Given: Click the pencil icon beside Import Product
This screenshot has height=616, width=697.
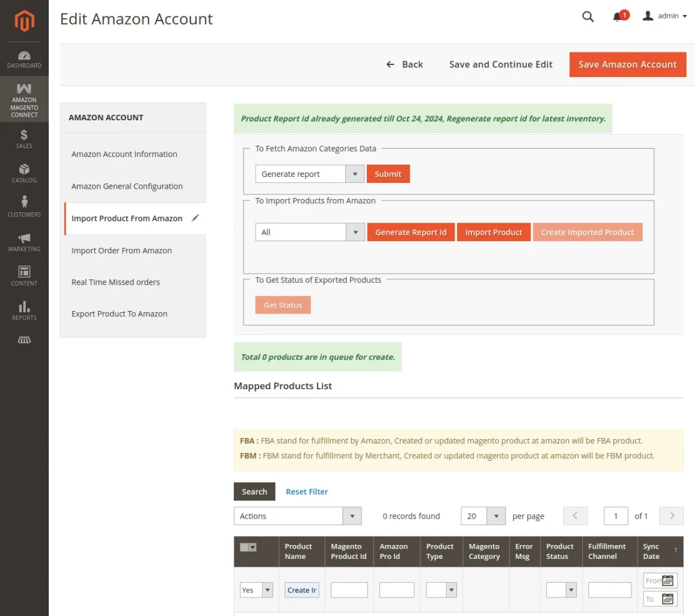Looking at the screenshot, I should (x=195, y=218).
